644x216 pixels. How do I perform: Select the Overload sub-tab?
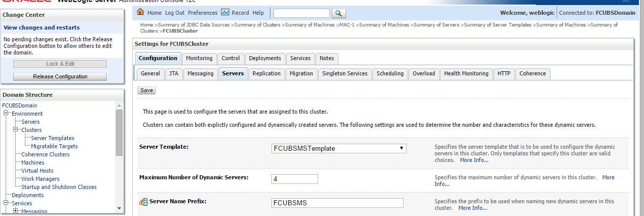[423, 73]
